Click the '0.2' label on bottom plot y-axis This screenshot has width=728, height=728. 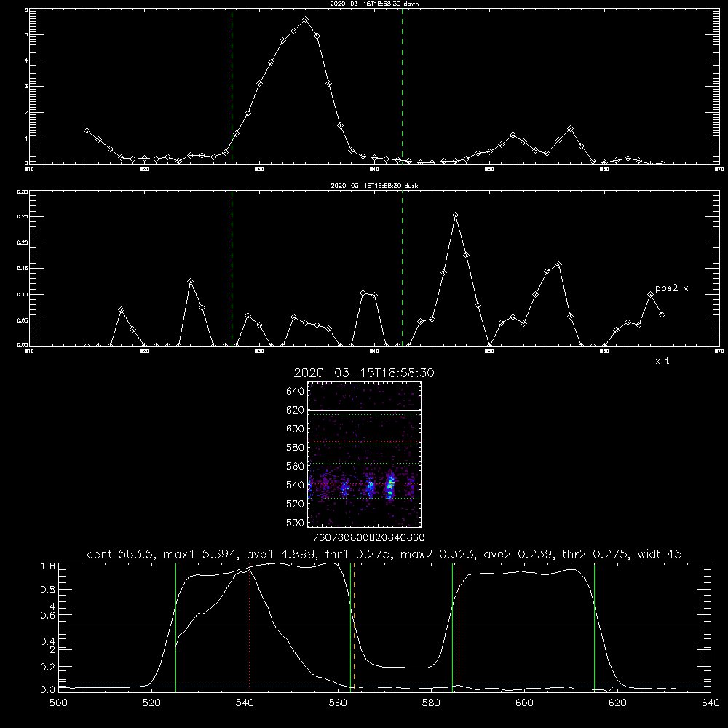click(x=48, y=667)
